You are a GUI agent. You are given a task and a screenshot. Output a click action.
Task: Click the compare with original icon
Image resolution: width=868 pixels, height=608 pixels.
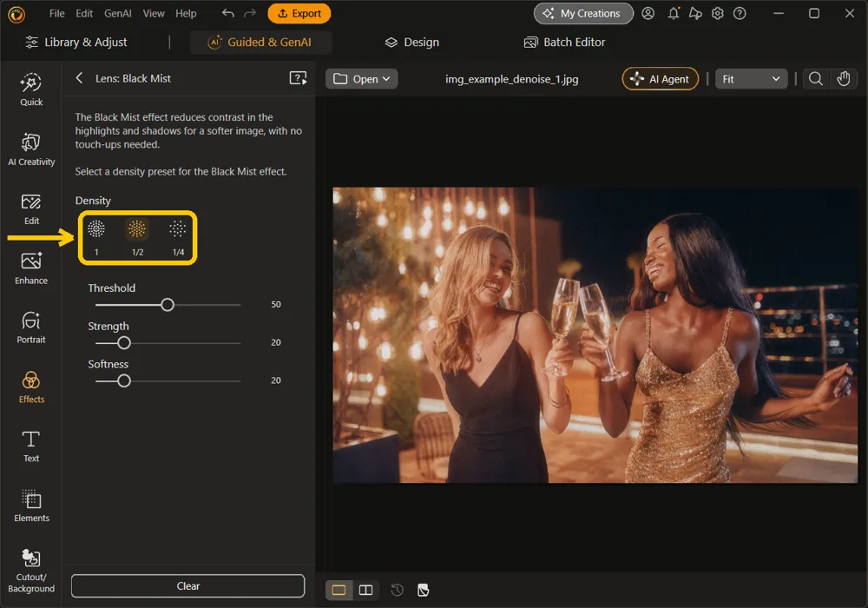pyautogui.click(x=423, y=590)
